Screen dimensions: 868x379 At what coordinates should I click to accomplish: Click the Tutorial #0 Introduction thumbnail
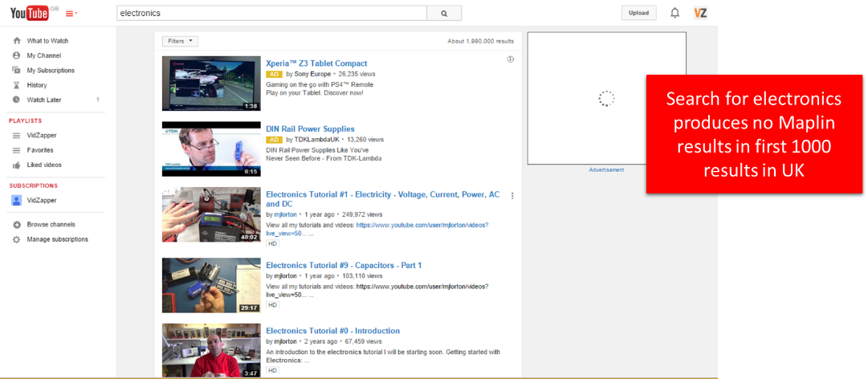211,350
